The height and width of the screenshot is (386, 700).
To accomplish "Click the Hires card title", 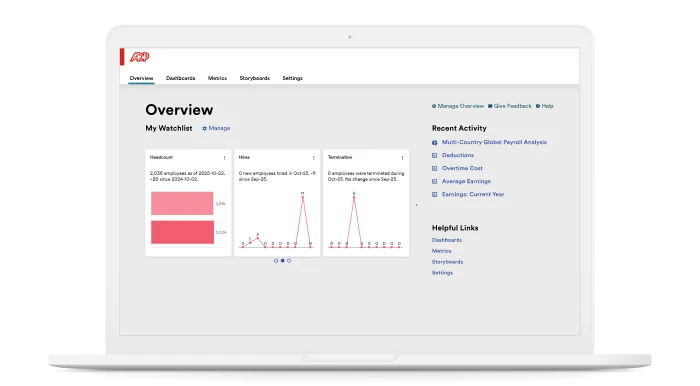I will click(244, 158).
